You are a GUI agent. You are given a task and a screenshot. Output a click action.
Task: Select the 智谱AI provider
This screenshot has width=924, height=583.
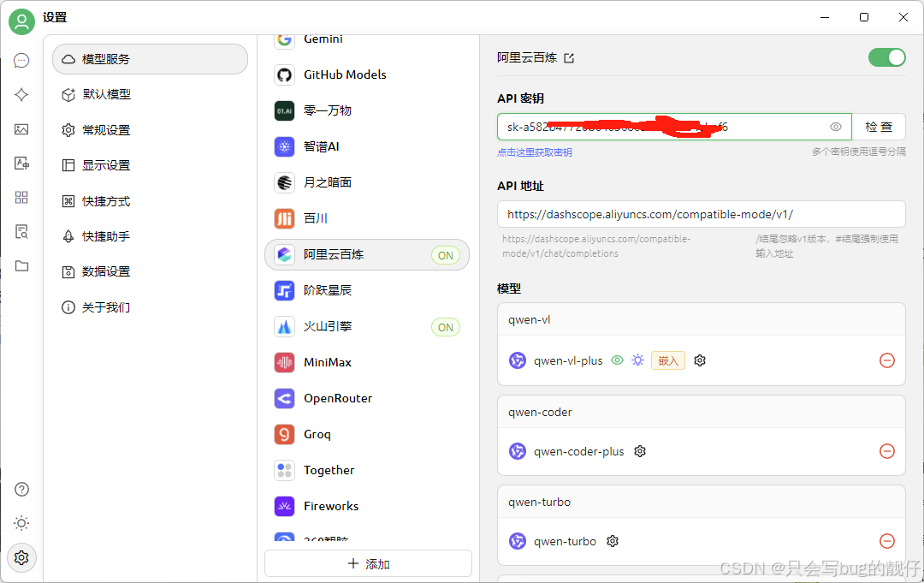tap(367, 146)
